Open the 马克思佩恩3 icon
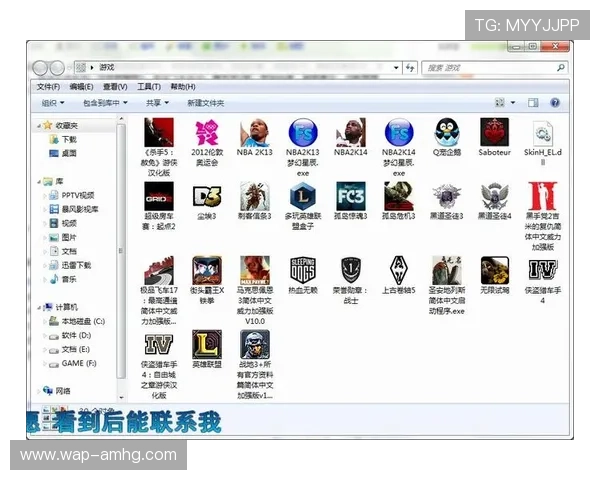The image size is (600, 480). (x=255, y=270)
